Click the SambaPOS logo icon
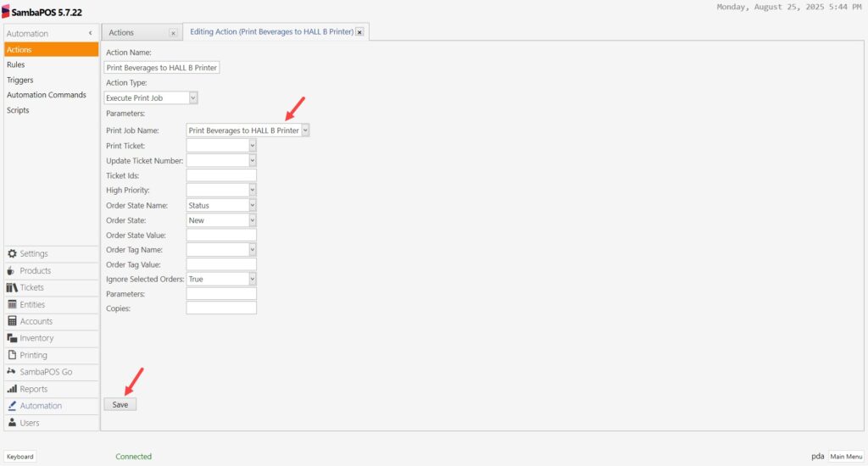 [6, 12]
